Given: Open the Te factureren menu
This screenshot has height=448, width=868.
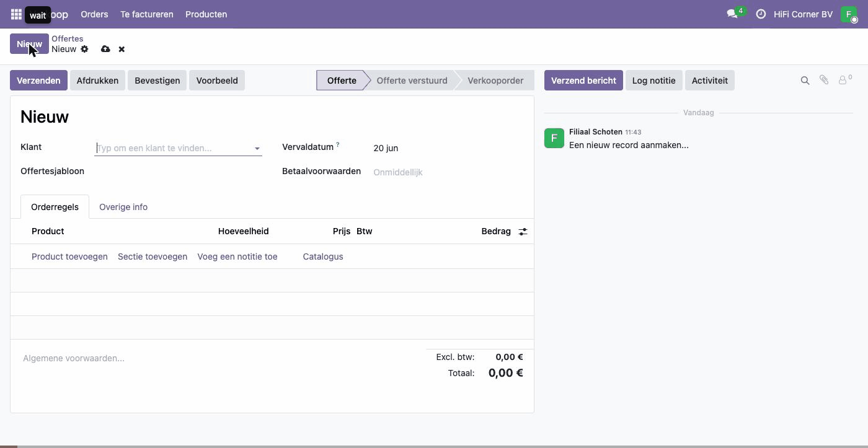Looking at the screenshot, I should click(x=147, y=14).
